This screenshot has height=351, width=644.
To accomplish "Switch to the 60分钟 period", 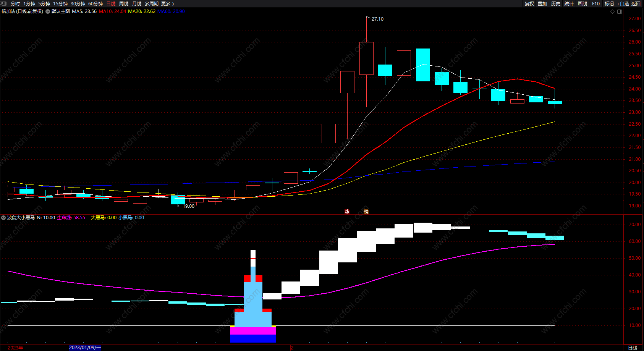I will (x=95, y=4).
